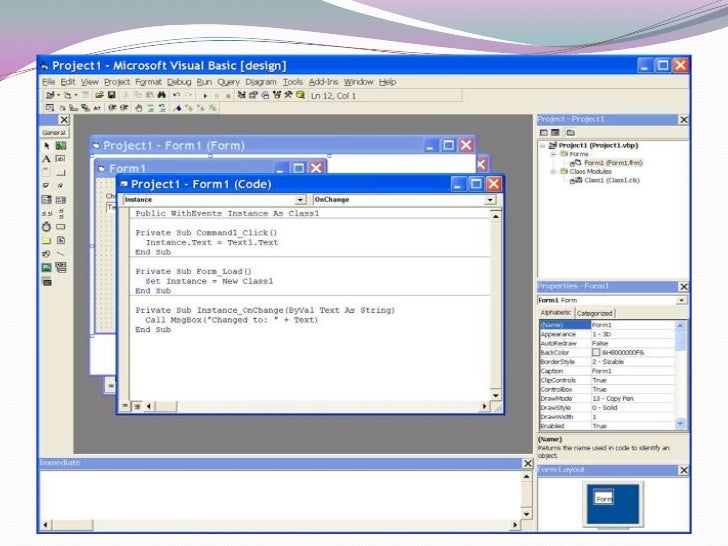Screen dimensions: 728x546
Task: Open Properties Window from toolbar icon
Action: pos(253,95)
